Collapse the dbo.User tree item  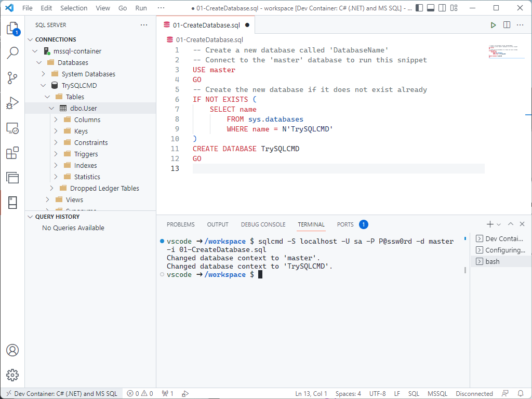pos(51,108)
